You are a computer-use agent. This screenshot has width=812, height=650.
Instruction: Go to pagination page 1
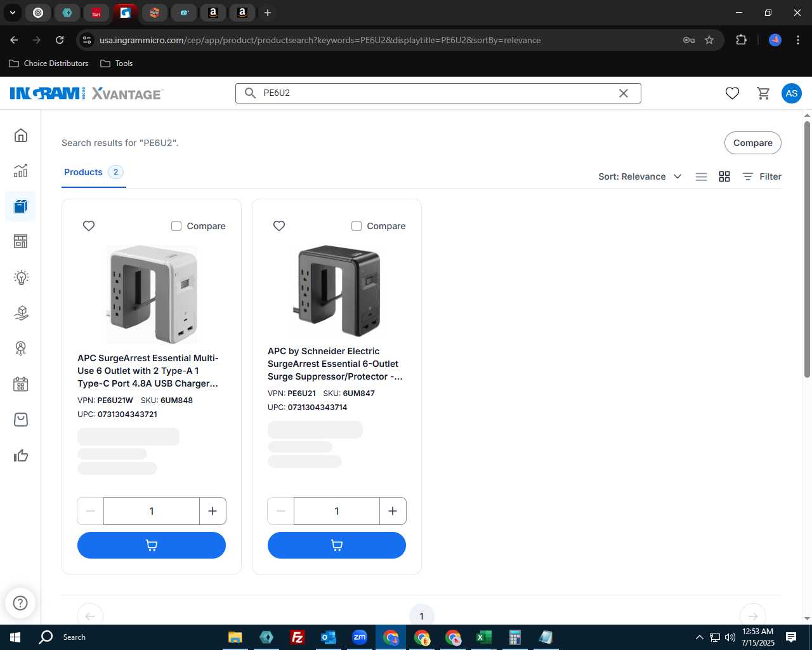point(421,616)
